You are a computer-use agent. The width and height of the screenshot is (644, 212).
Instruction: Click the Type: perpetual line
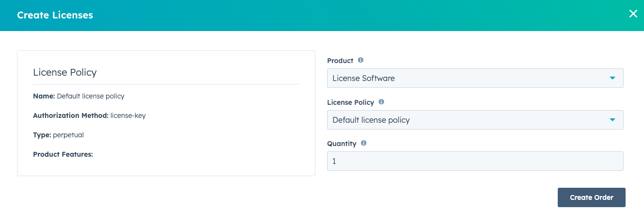click(58, 135)
